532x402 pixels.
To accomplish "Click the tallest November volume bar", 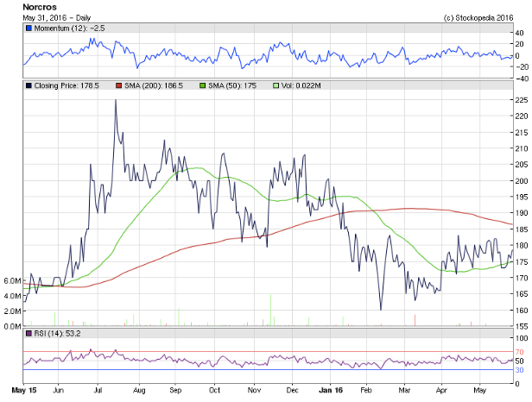I will (271, 311).
